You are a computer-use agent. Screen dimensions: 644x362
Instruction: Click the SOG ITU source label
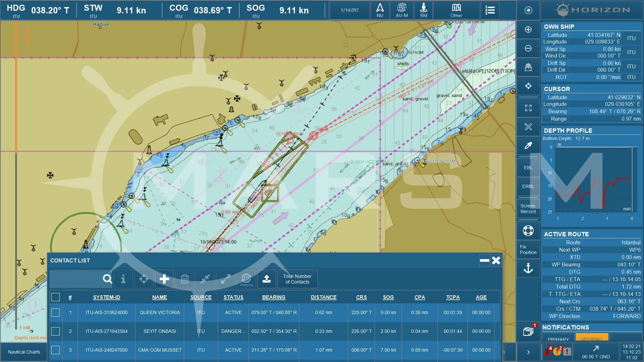(x=256, y=16)
